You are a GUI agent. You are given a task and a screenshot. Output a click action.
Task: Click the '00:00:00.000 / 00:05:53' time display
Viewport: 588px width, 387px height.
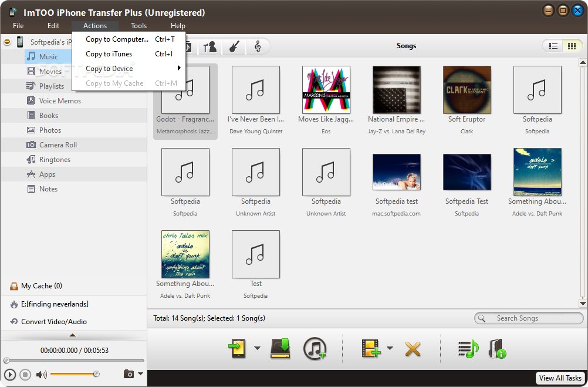(x=75, y=350)
